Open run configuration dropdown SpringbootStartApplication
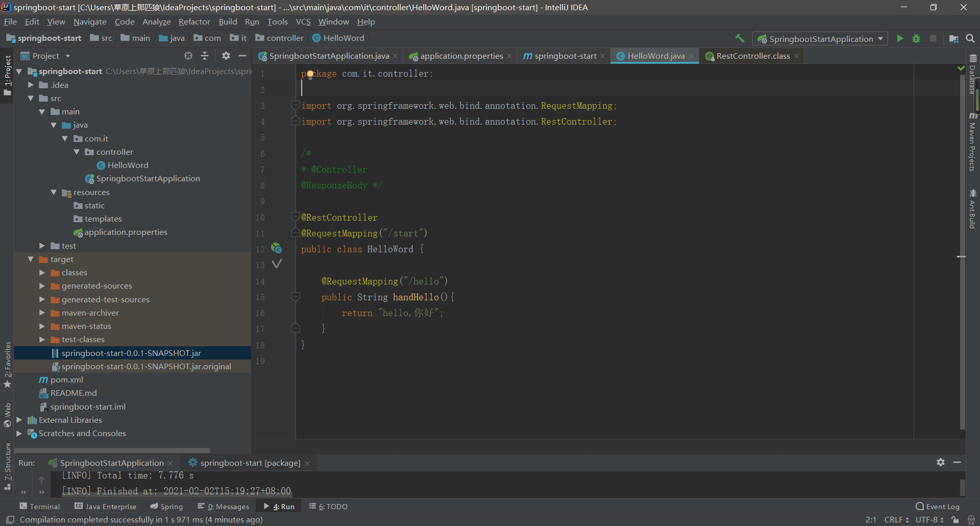Screen dimensions: 980x526 point(820,39)
